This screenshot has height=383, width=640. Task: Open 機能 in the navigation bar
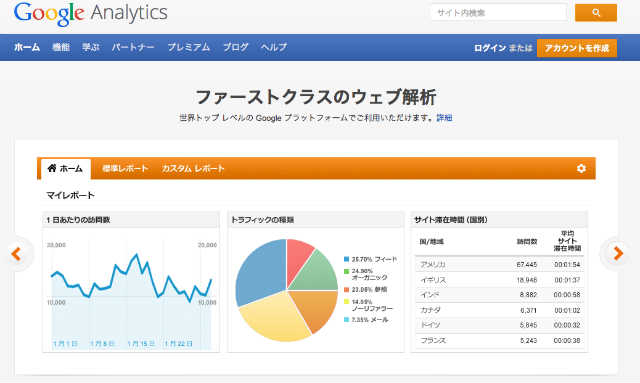coord(61,47)
